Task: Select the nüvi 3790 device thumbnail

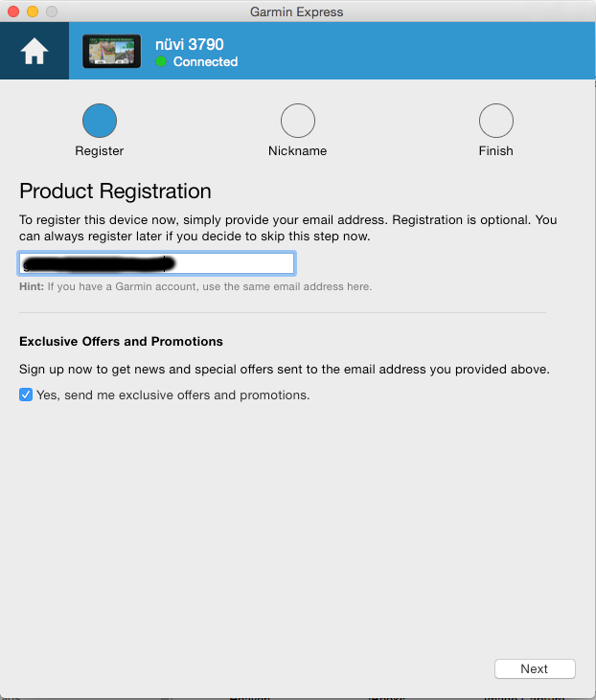Action: click(112, 52)
